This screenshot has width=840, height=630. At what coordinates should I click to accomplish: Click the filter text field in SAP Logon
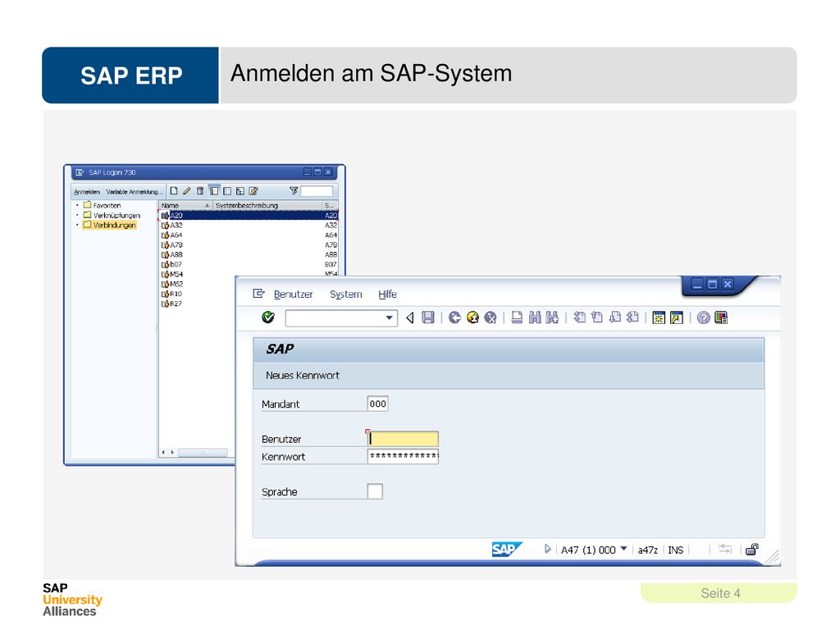point(317,190)
